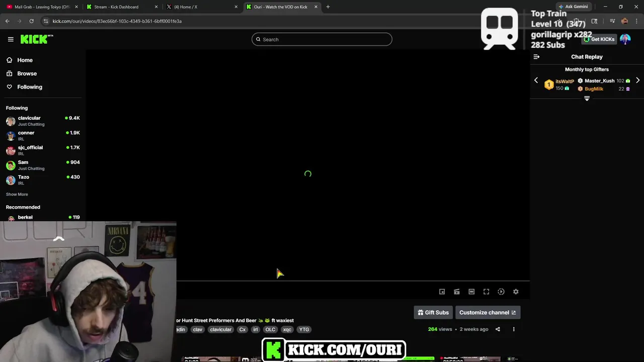This screenshot has height=362, width=644.
Task: Open playback speed control
Action: coord(501,292)
